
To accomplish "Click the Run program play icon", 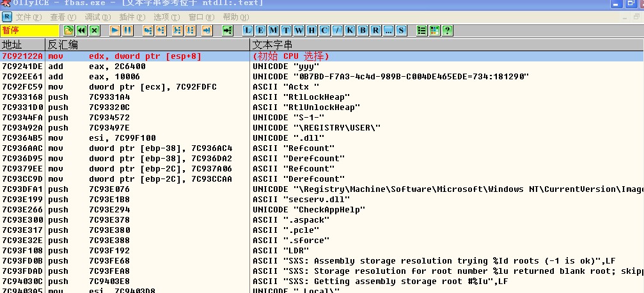I will pyautogui.click(x=115, y=31).
